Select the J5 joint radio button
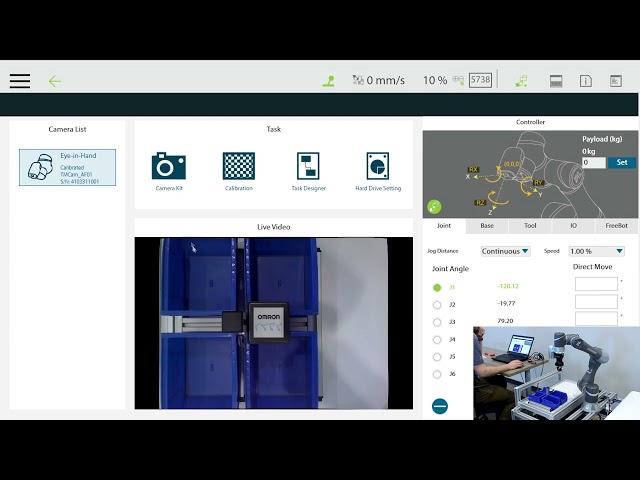 tap(437, 357)
